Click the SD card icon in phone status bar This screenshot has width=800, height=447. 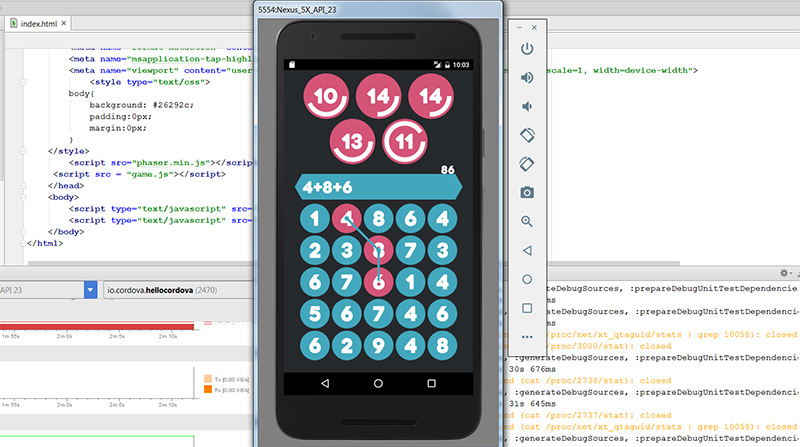tap(292, 65)
